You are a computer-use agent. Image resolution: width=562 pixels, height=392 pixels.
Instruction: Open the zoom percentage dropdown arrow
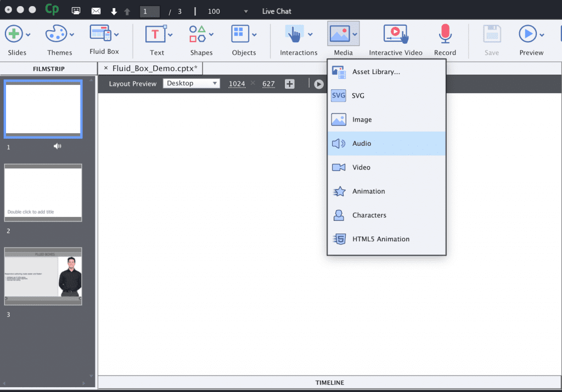[x=246, y=12]
